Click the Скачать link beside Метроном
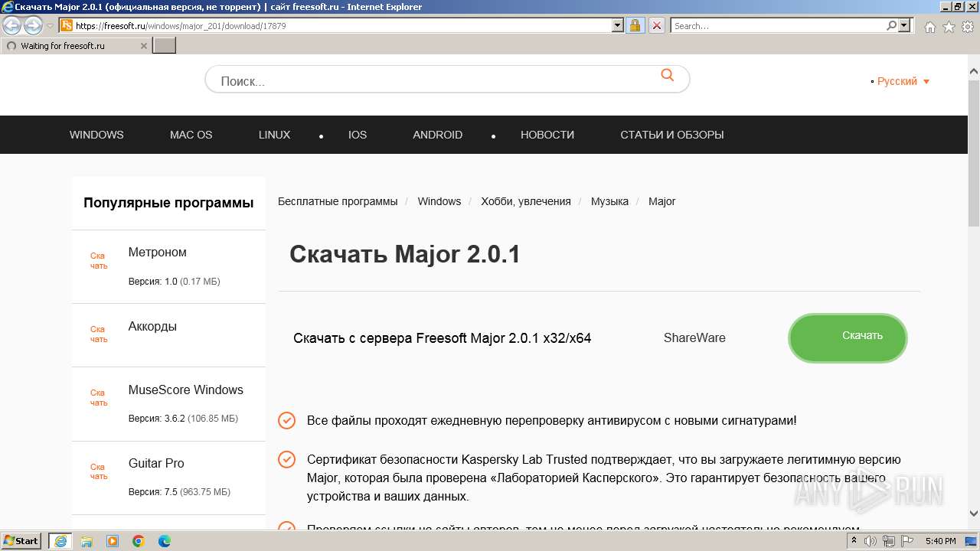Screen dimensions: 980x551 (99, 261)
